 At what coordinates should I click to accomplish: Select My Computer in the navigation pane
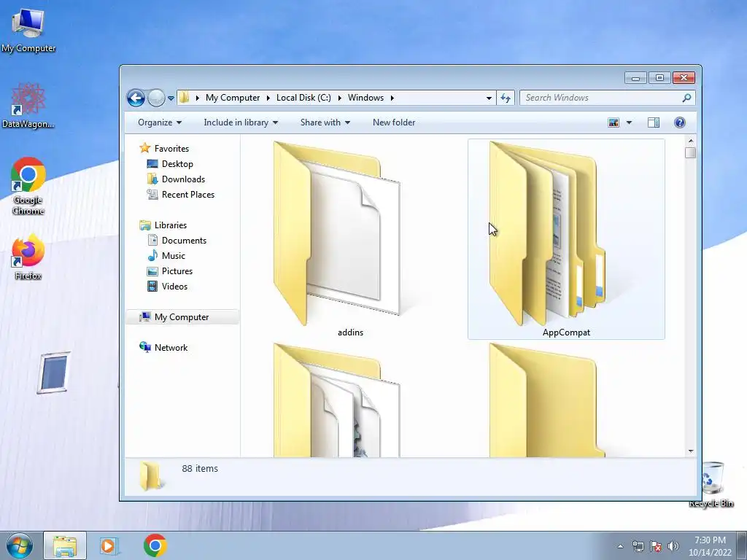[x=182, y=317]
